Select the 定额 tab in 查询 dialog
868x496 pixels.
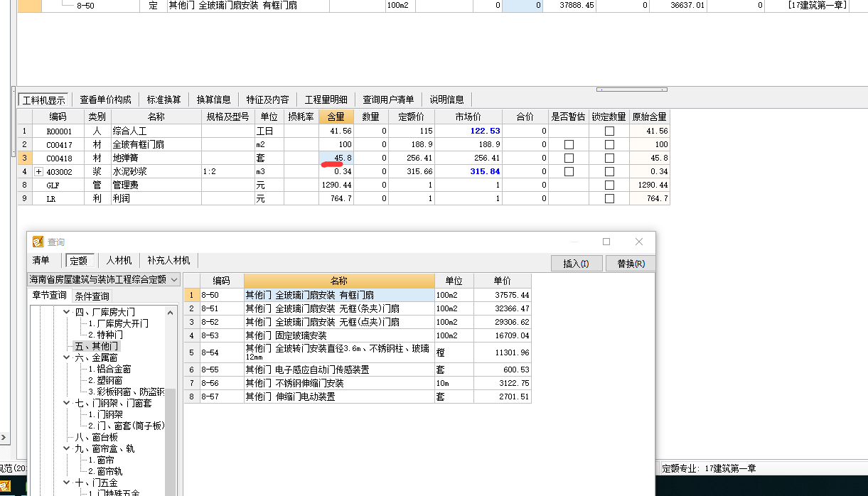tap(78, 261)
